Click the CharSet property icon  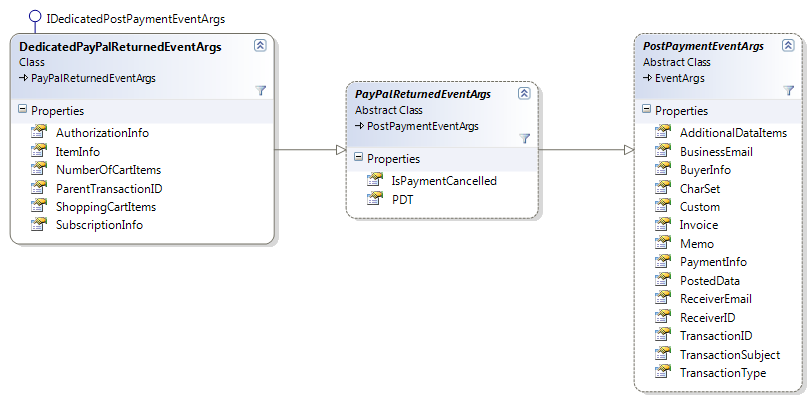663,188
